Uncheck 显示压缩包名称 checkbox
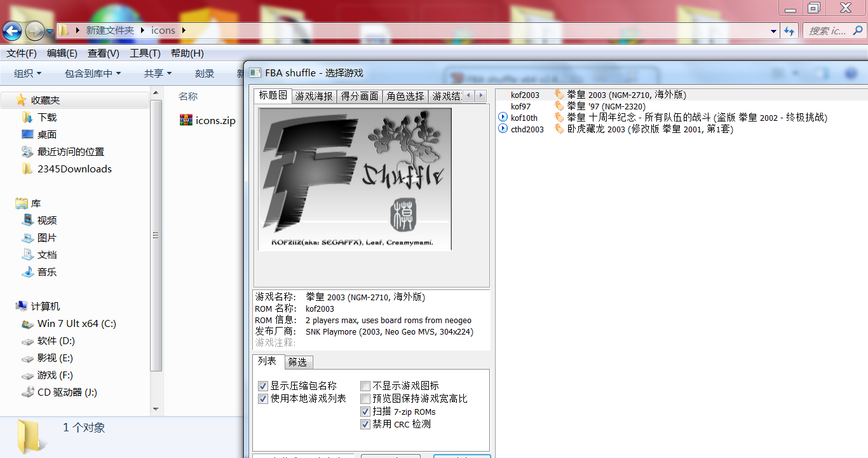The width and height of the screenshot is (868, 458). pyautogui.click(x=263, y=386)
